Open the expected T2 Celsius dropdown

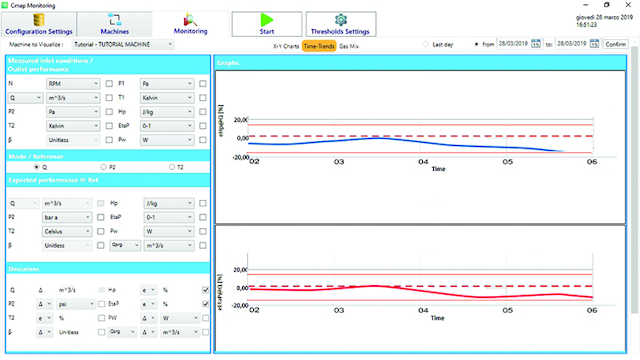click(67, 231)
